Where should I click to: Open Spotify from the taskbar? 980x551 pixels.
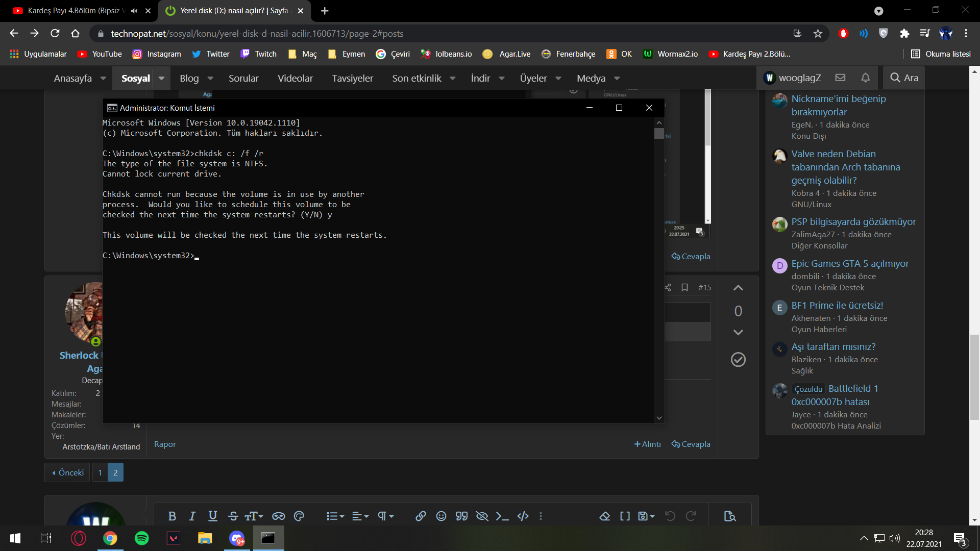(x=141, y=538)
